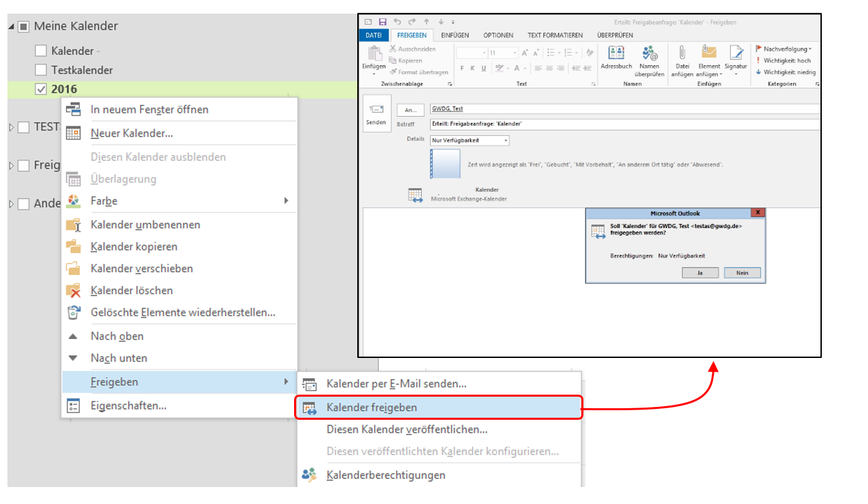This screenshot has width=868, height=504.
Task: Toggle the Meine Kalender group checkbox
Action: tap(23, 26)
